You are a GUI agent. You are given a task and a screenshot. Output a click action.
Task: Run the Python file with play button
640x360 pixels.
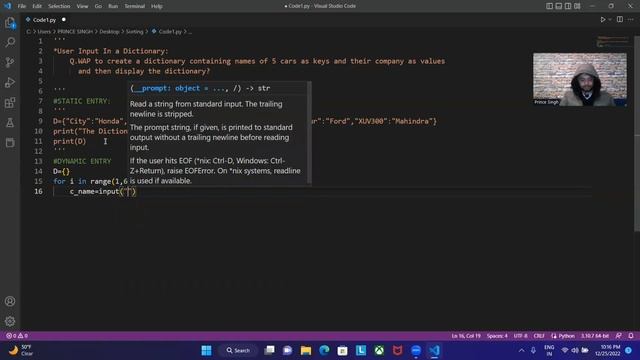(602, 20)
